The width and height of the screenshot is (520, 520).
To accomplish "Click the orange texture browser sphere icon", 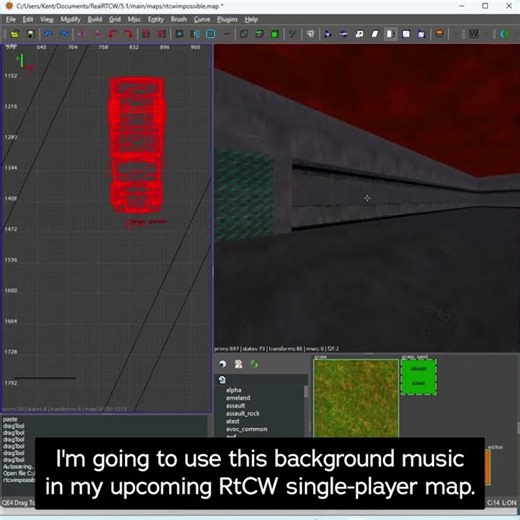I will click(440, 34).
